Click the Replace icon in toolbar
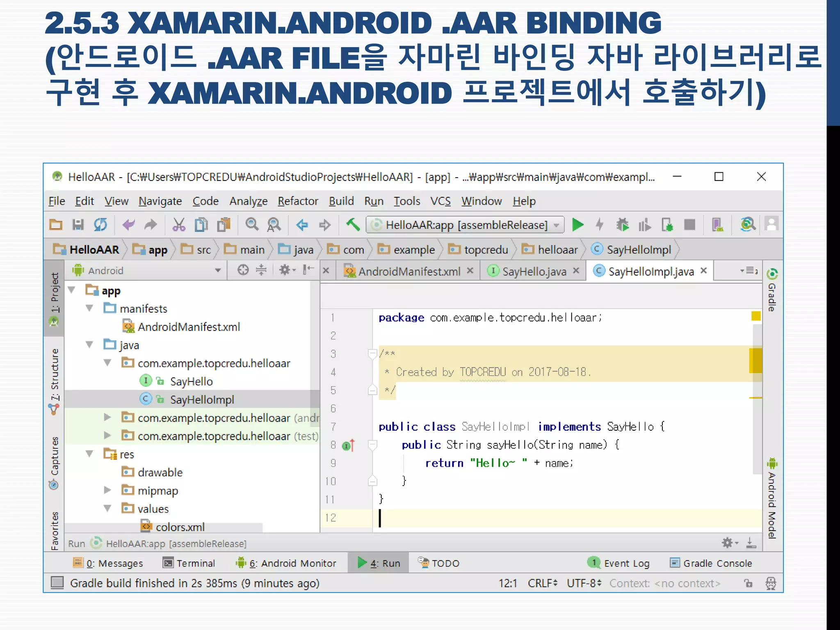This screenshot has height=630, width=840. 274,225
